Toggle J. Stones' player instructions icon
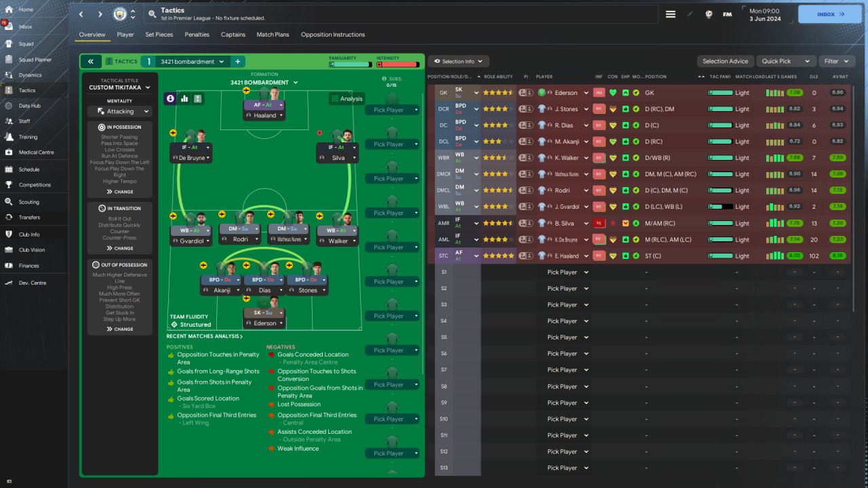 click(x=526, y=109)
